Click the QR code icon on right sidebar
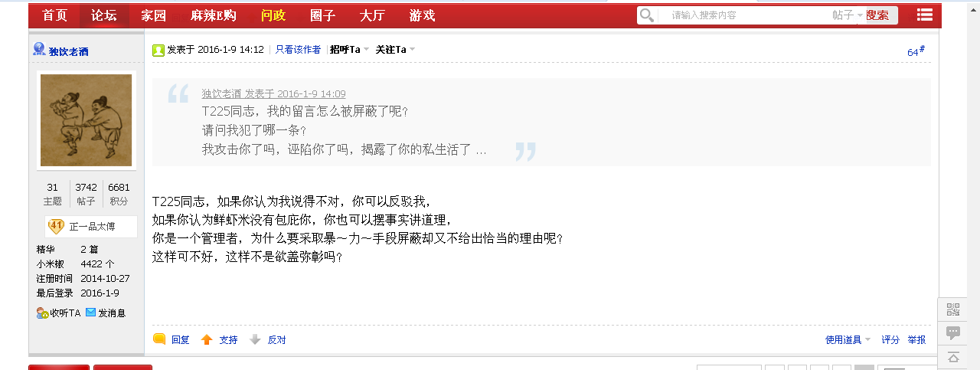 click(x=953, y=309)
